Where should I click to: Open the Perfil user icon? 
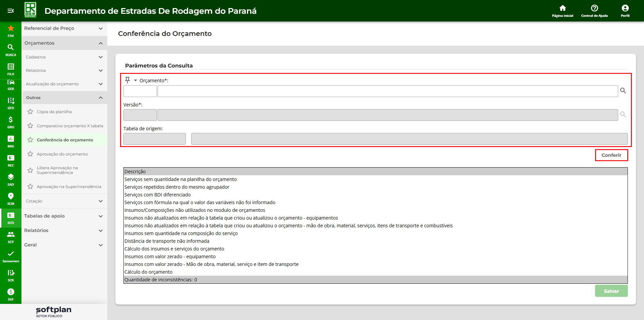[625, 10]
